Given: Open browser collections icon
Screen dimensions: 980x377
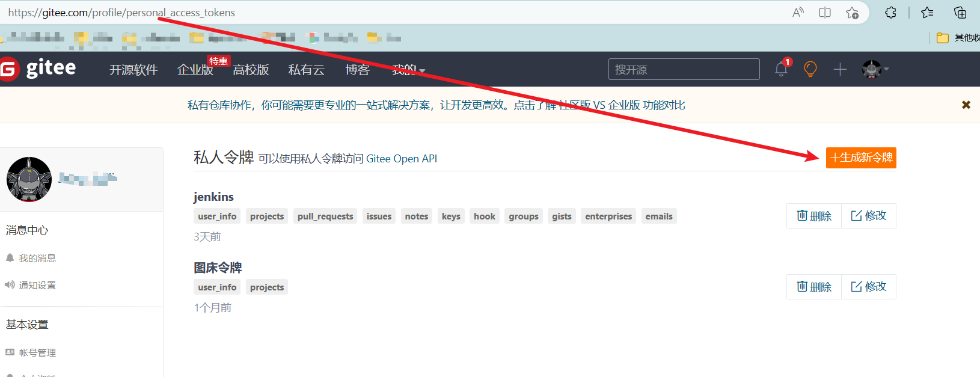Looking at the screenshot, I should (960, 13).
